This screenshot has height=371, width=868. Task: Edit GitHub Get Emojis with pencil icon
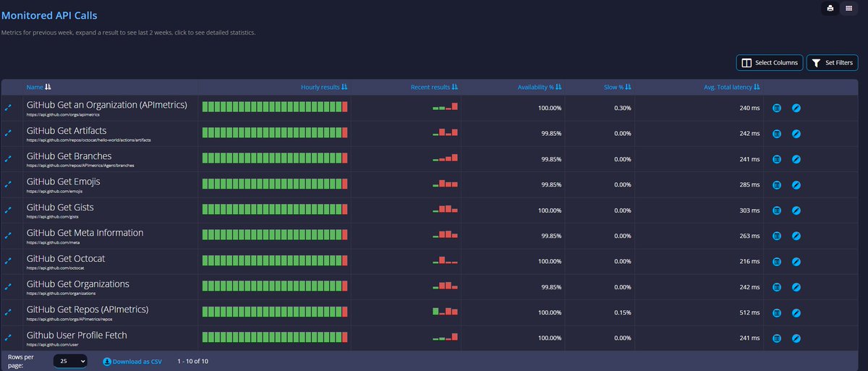pyautogui.click(x=796, y=185)
